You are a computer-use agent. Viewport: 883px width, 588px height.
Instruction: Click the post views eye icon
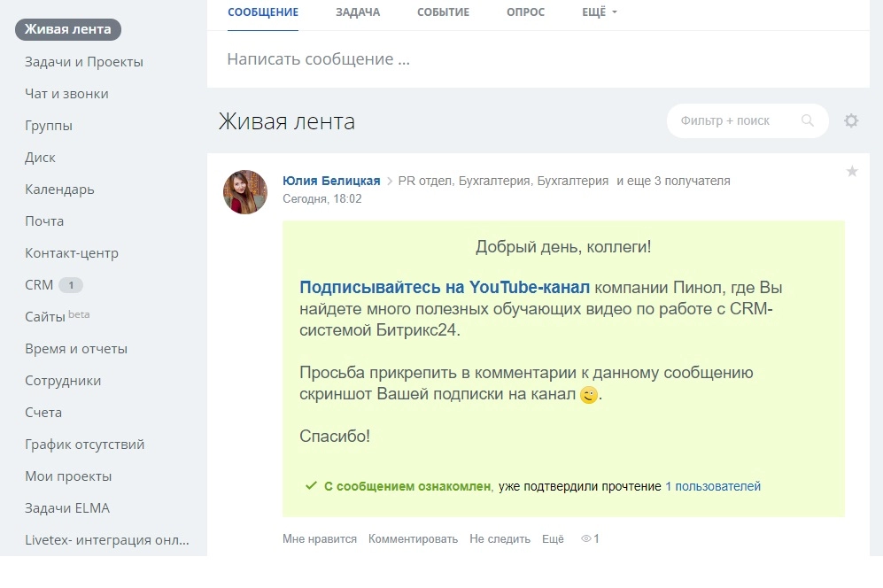pyautogui.click(x=585, y=538)
